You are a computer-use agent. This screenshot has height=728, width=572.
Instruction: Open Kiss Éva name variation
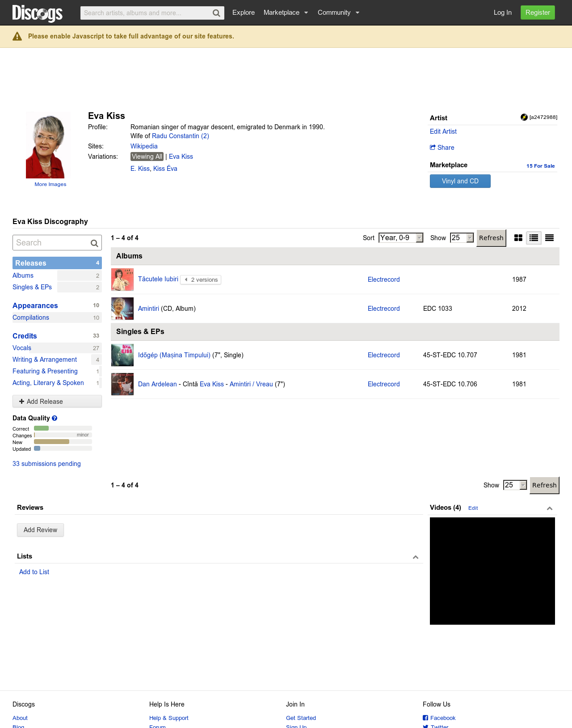pos(165,169)
